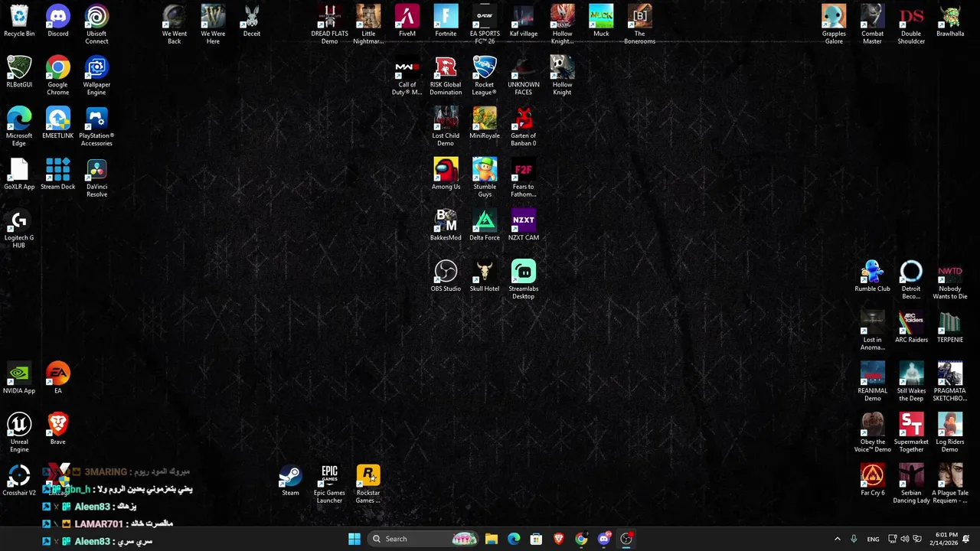Select the Unreal Engine shortcut
980x551 pixels.
click(19, 432)
